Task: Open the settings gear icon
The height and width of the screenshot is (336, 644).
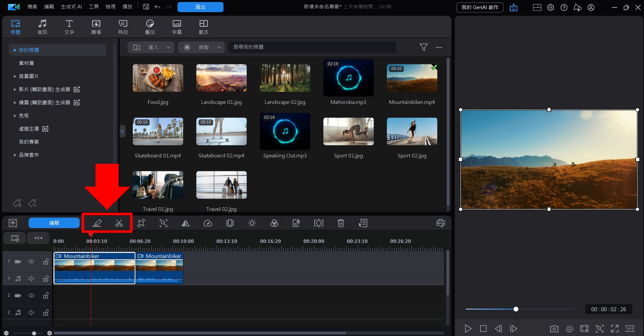Action: click(x=551, y=7)
